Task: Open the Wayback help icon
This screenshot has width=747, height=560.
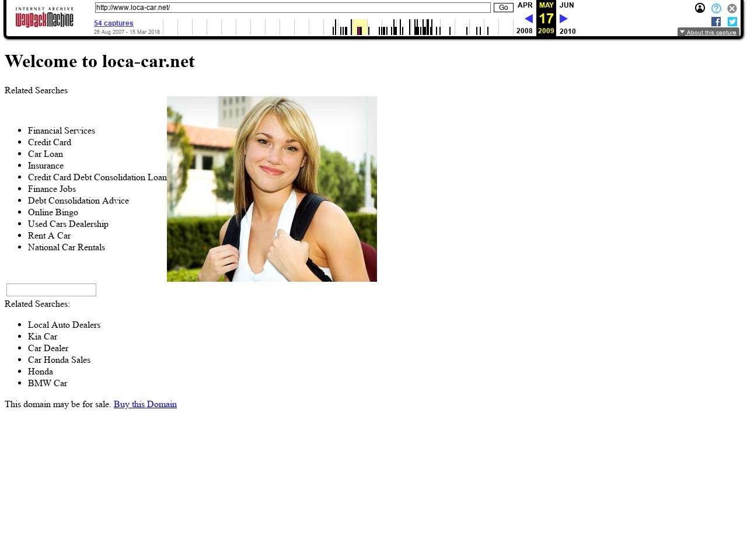Action: point(716,8)
